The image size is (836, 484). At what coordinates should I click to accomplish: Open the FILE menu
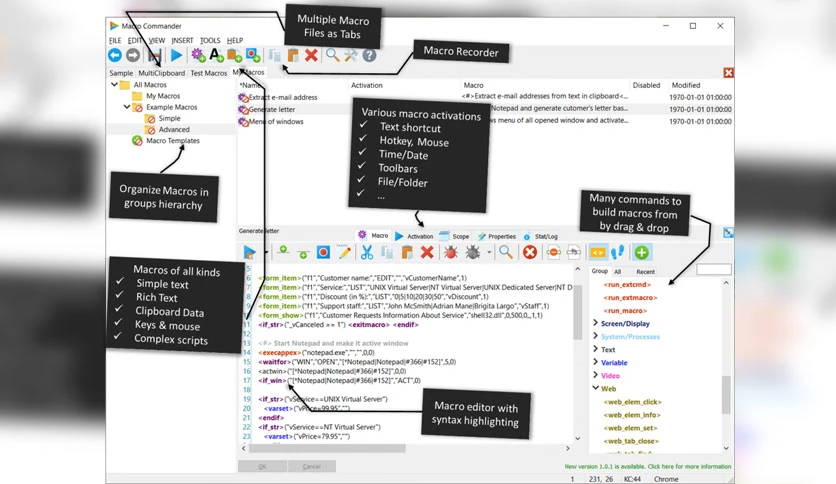pos(115,41)
